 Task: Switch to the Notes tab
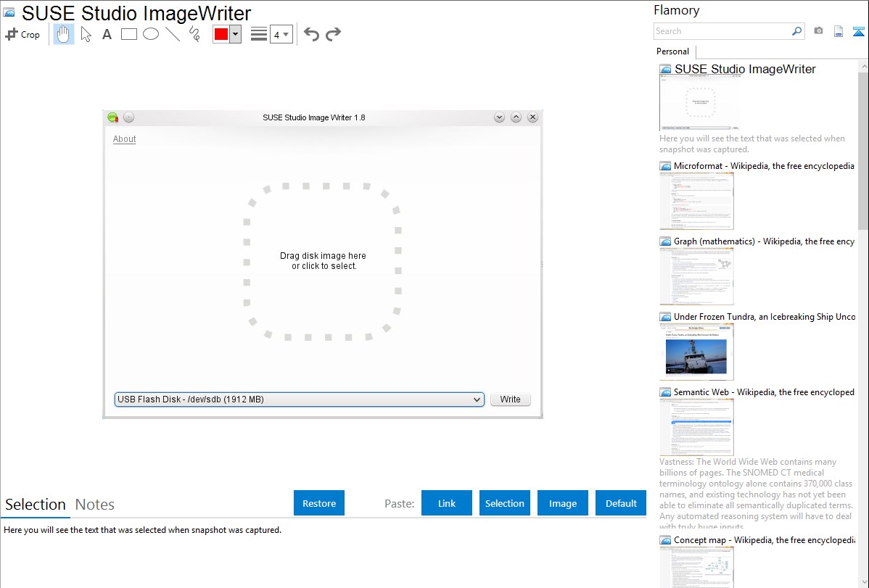point(95,505)
